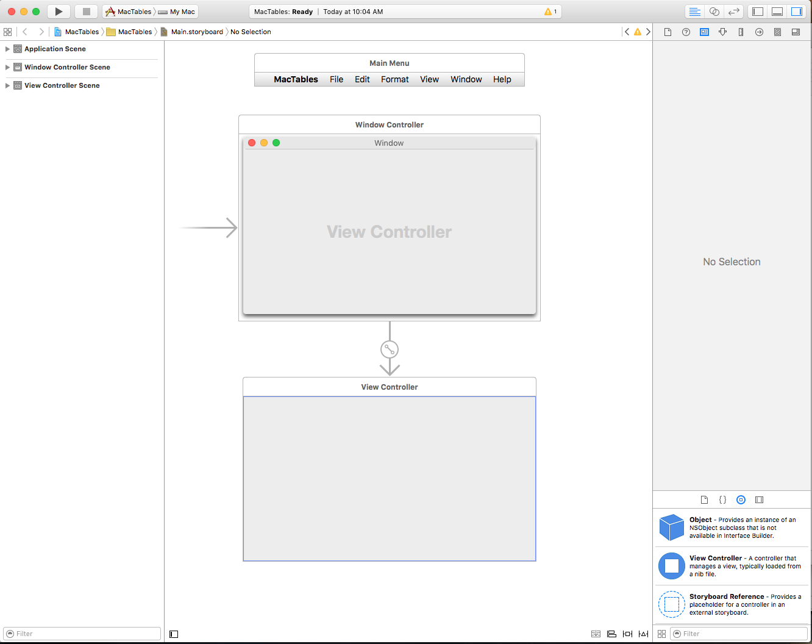Run the MacTables project
The image size is (812, 644).
59,11
